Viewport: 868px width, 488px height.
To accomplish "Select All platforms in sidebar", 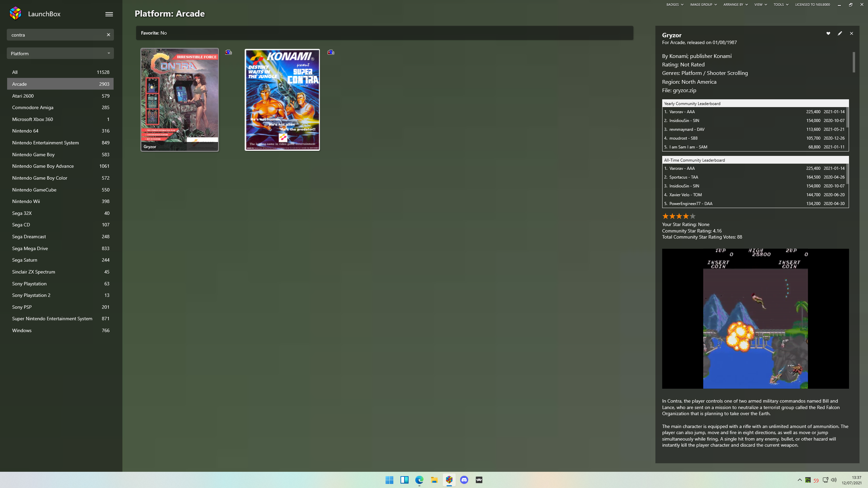I will pos(60,72).
